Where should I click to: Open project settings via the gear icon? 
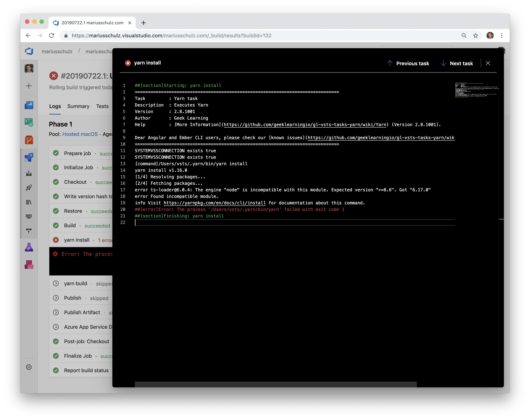coord(29,367)
